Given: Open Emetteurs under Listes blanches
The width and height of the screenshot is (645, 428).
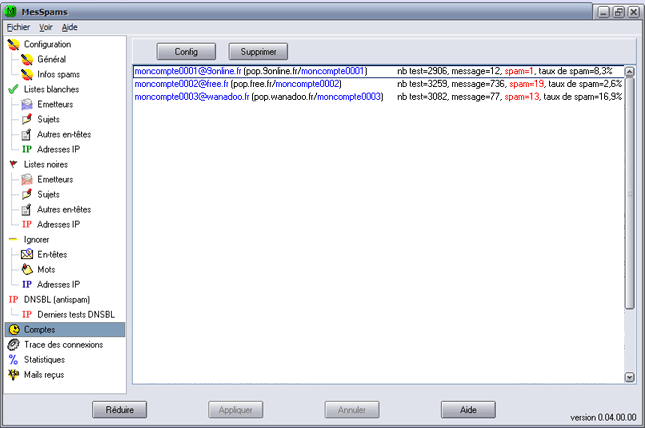Looking at the screenshot, I should click(x=27, y=105).
